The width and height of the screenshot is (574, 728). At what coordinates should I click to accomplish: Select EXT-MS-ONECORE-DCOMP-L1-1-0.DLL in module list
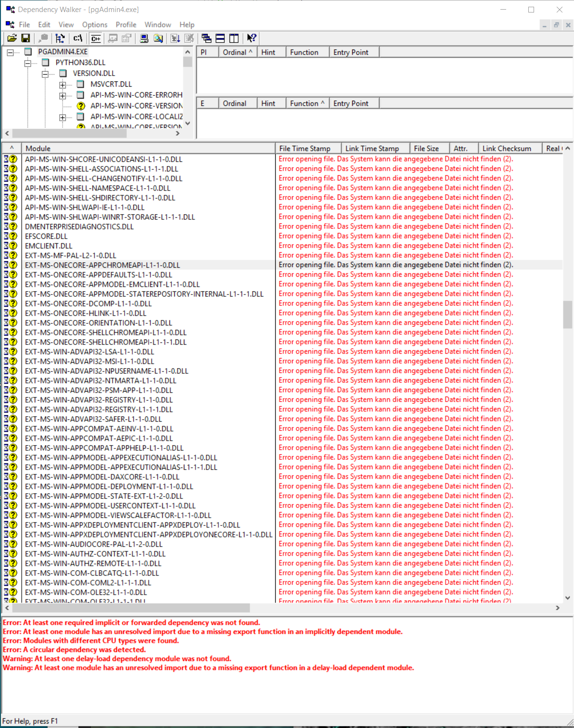click(x=88, y=304)
